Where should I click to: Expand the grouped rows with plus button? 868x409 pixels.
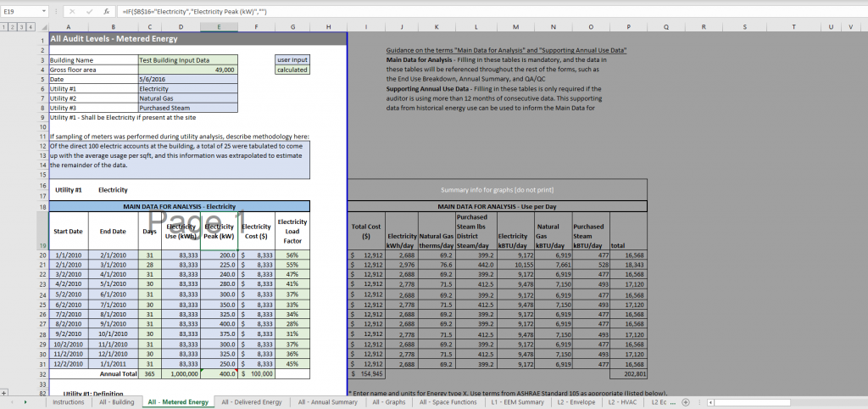pyautogui.click(x=4, y=392)
